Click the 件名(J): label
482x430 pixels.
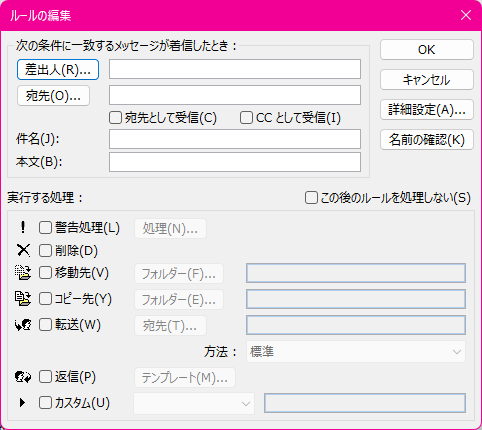coord(38,139)
